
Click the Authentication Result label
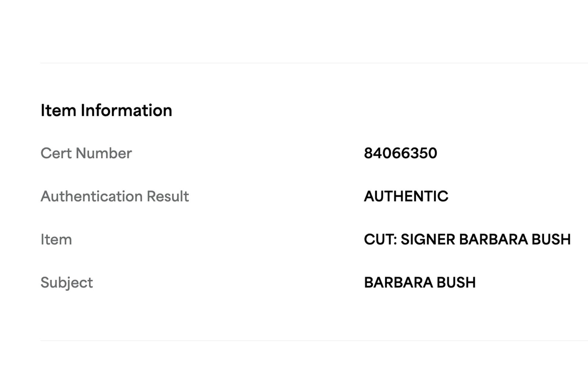pyautogui.click(x=115, y=196)
